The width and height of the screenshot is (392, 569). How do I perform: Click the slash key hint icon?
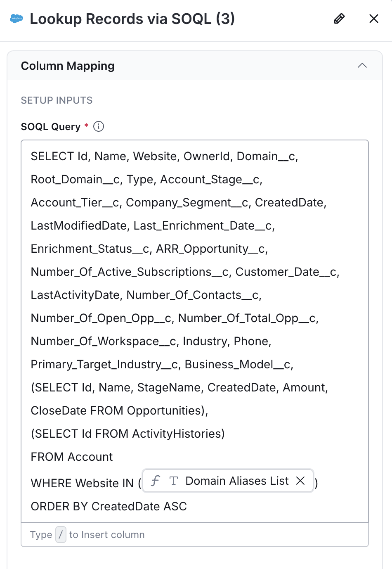click(x=61, y=535)
